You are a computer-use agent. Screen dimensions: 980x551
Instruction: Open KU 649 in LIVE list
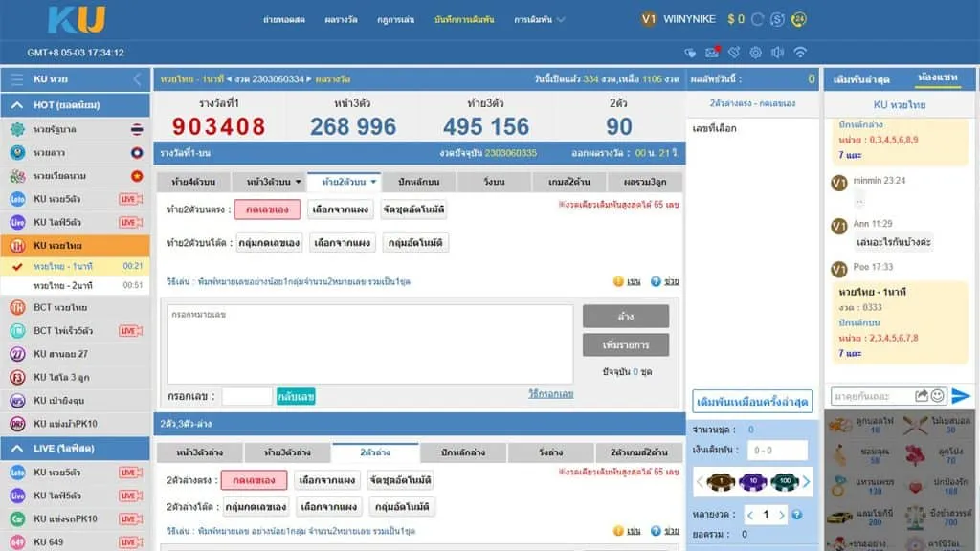[x=75, y=541]
